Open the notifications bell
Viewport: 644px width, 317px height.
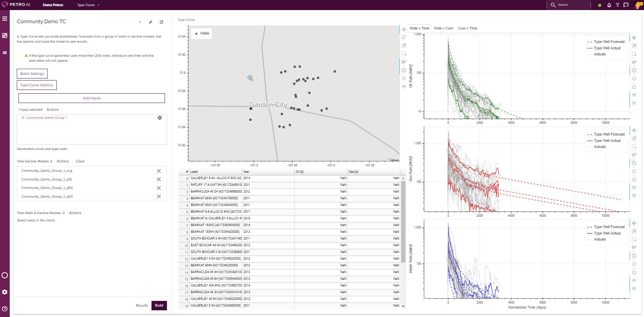pyautogui.click(x=609, y=5)
